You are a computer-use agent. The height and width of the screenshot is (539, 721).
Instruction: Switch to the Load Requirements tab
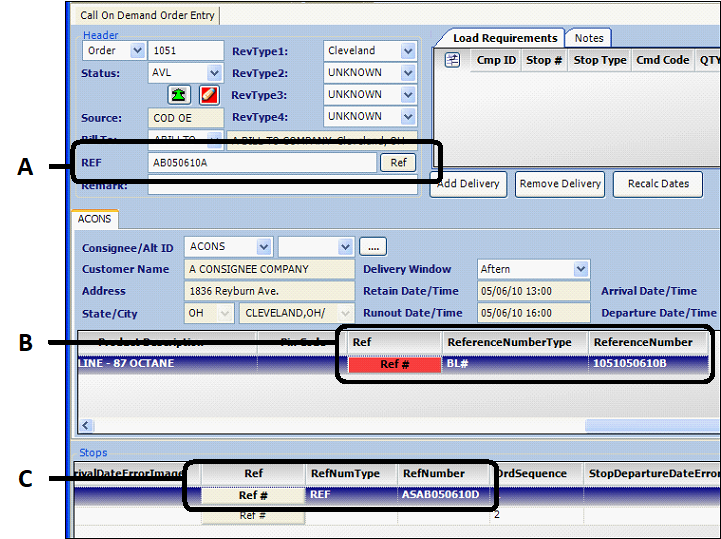505,38
